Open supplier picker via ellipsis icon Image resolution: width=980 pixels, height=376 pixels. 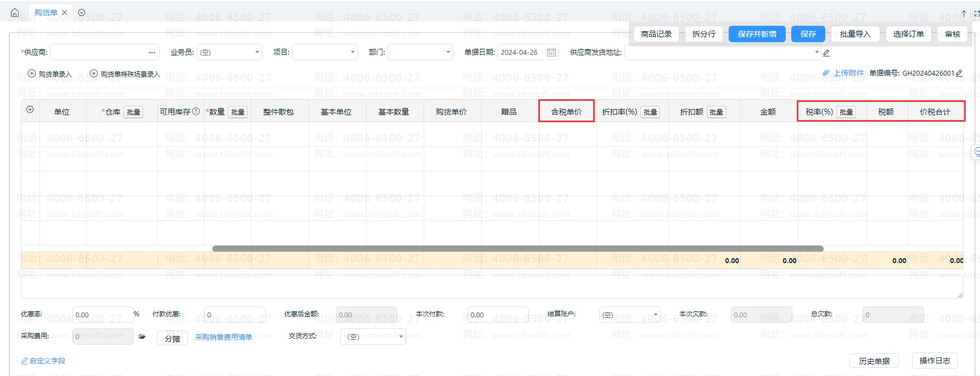tap(151, 53)
